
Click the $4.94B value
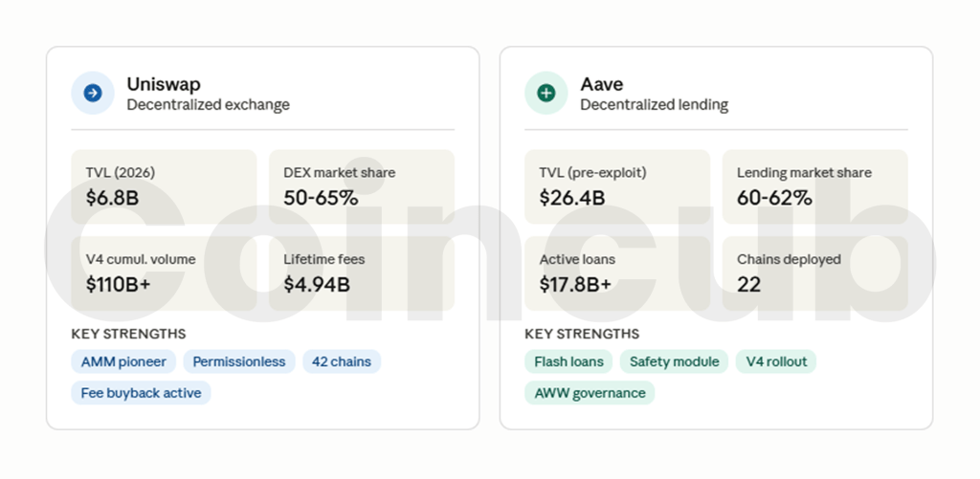(317, 285)
